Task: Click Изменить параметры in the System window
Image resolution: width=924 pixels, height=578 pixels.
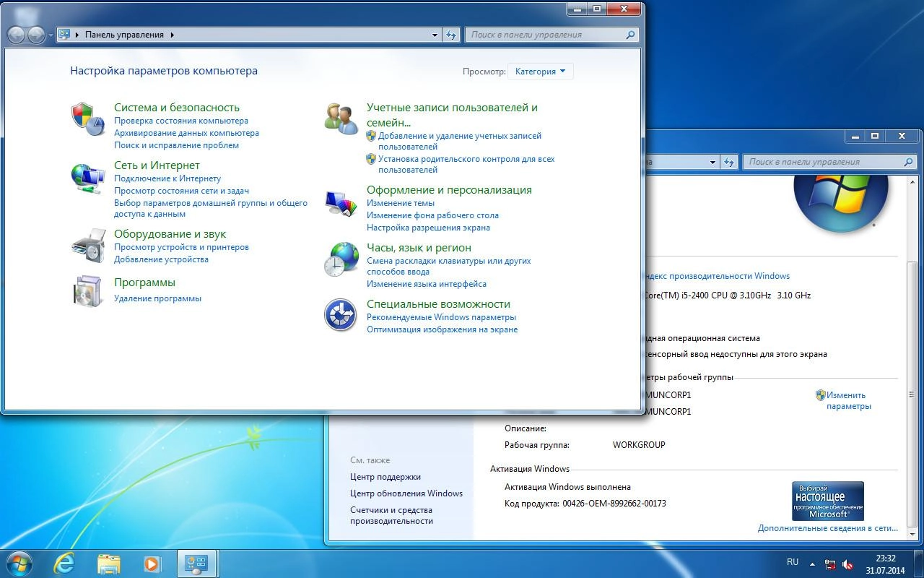Action: click(x=849, y=400)
